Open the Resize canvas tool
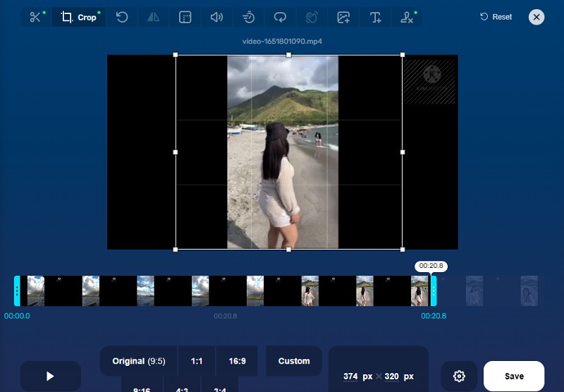The image size is (564, 392). [x=185, y=17]
